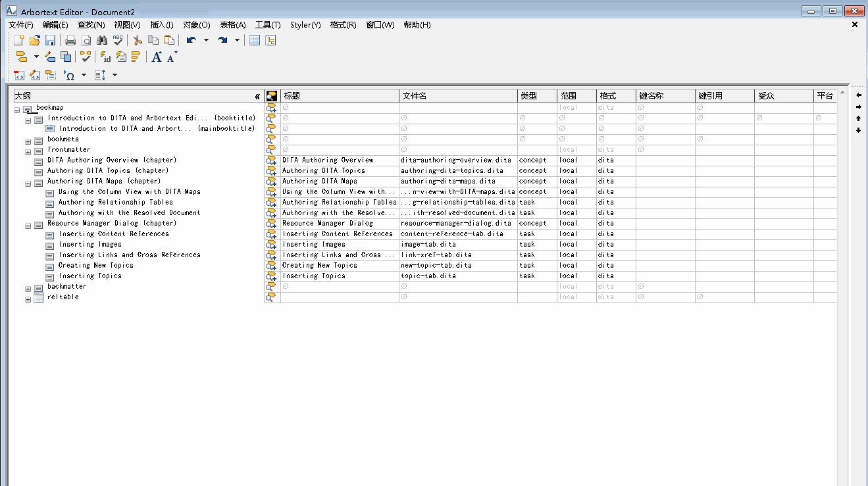Click the lightning document toolbar icon
This screenshot has height=486, width=868.
(121, 57)
